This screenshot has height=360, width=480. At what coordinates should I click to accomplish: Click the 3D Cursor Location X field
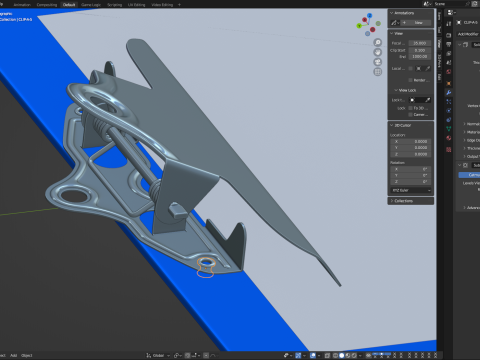[x=411, y=142]
